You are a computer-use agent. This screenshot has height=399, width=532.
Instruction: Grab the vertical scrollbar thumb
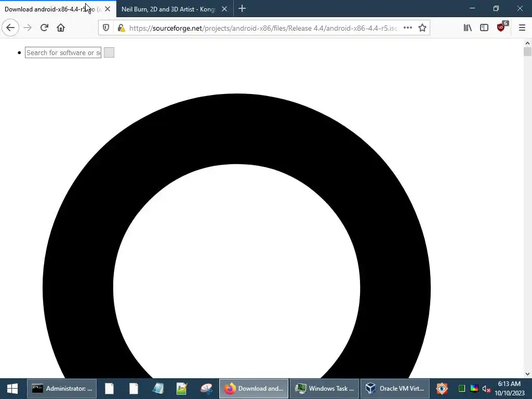(527, 52)
